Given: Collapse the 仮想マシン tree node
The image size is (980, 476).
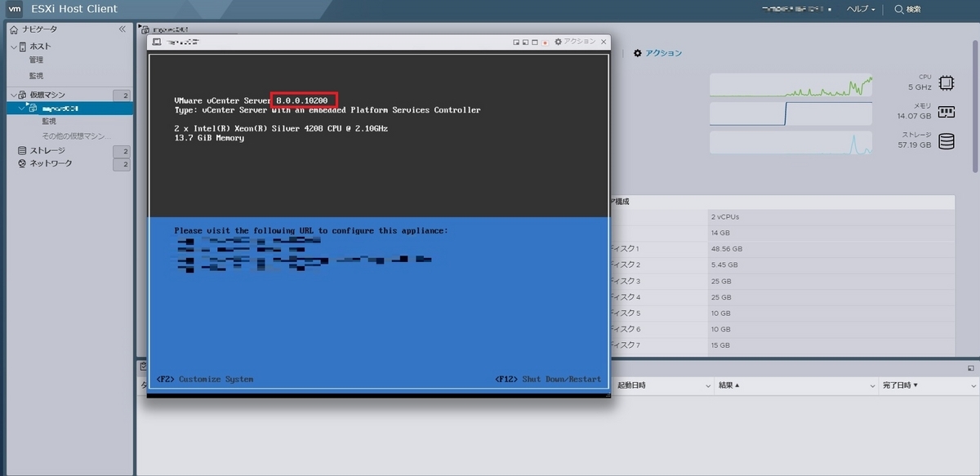Looking at the screenshot, I should pyautogui.click(x=13, y=95).
